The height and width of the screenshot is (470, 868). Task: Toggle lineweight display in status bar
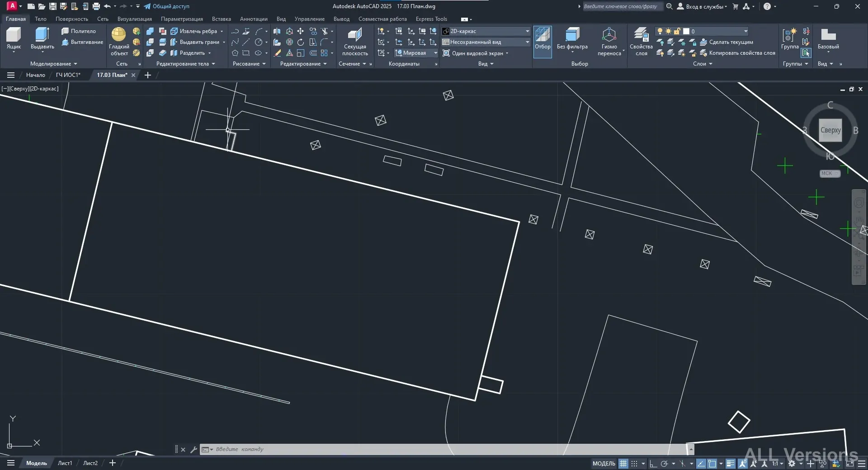[731, 463]
